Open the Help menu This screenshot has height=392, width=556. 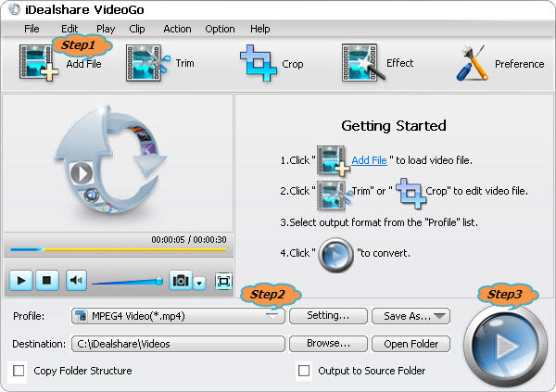tap(259, 29)
